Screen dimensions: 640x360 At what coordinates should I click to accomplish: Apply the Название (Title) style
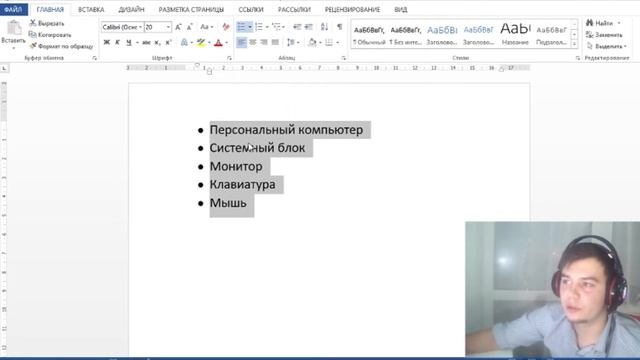pos(515,35)
